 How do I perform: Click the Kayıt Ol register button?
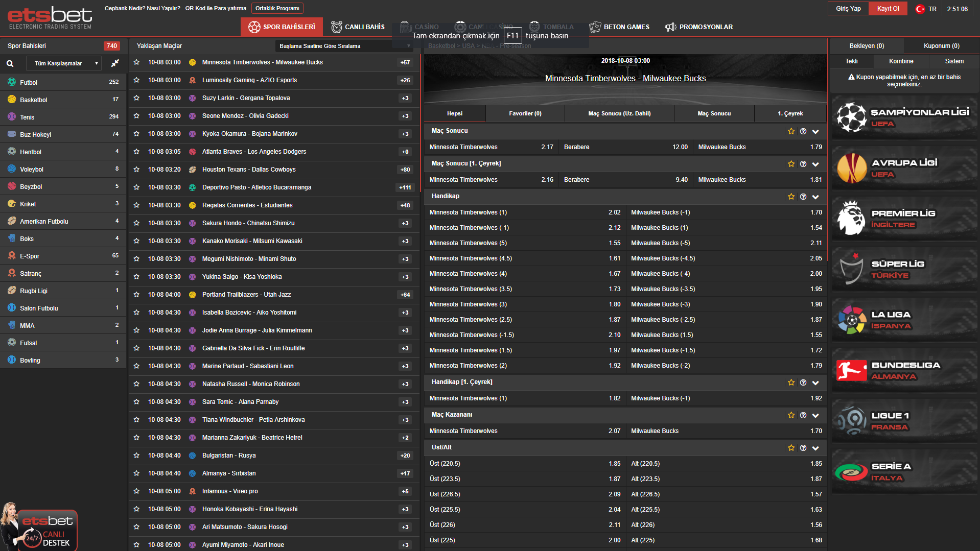pos(888,9)
